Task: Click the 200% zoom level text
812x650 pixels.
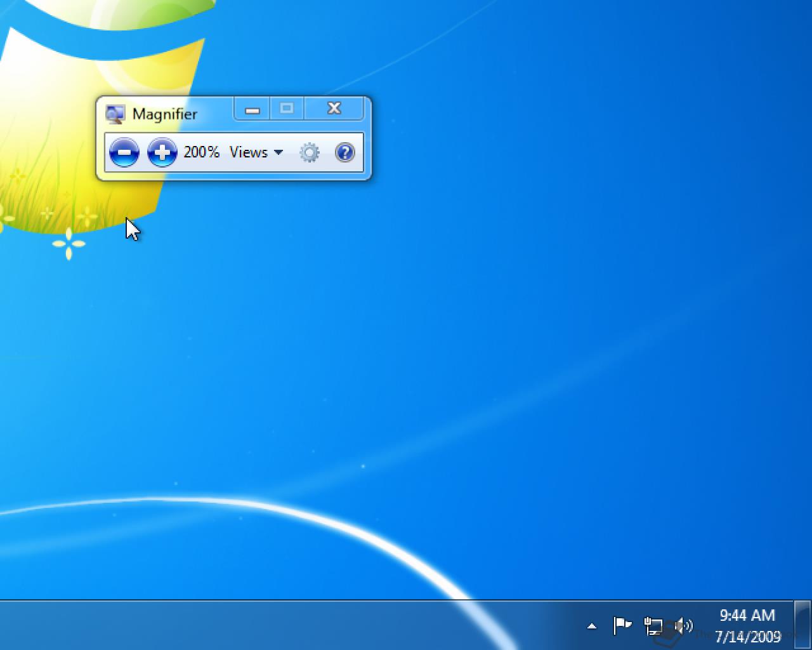Action: pyautogui.click(x=201, y=152)
